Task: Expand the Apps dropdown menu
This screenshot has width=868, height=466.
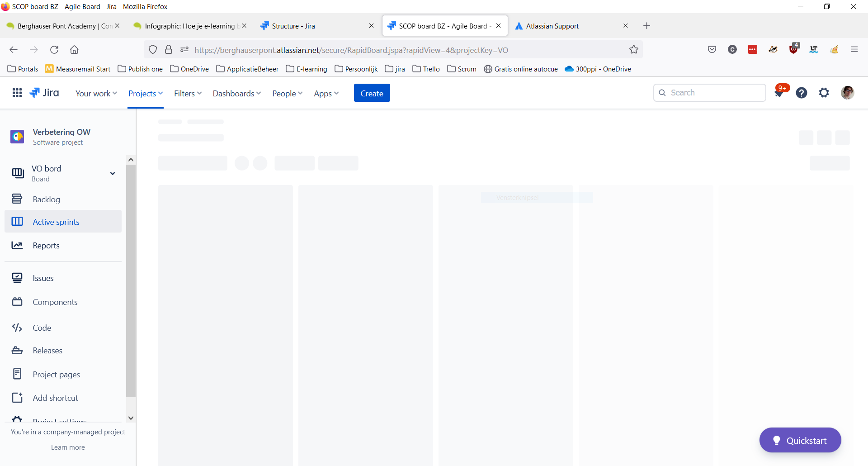Action: [326, 93]
